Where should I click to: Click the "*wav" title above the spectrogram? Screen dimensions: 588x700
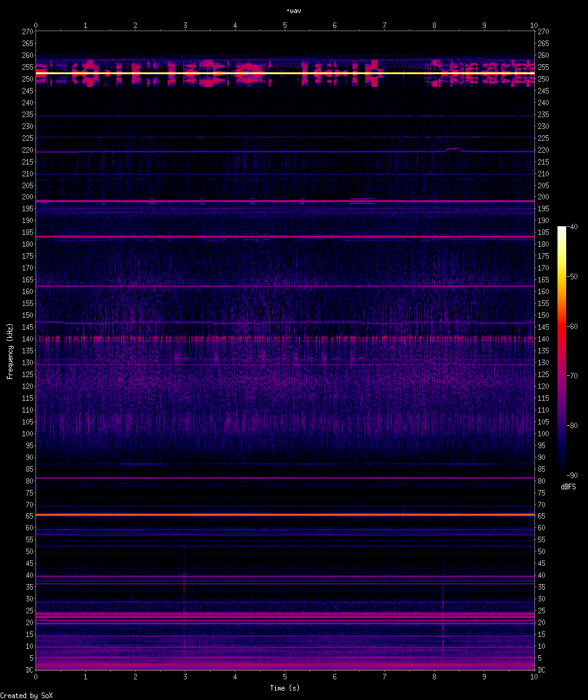[x=294, y=11]
